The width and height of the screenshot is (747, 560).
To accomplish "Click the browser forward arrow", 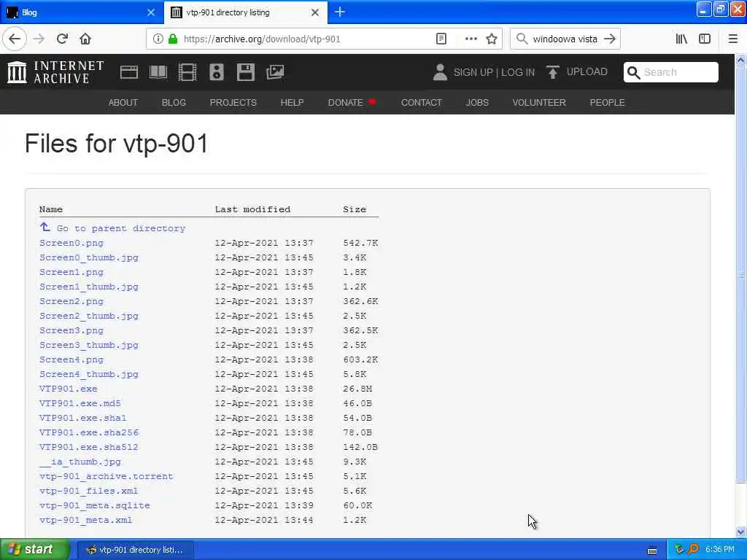I will 39,39.
